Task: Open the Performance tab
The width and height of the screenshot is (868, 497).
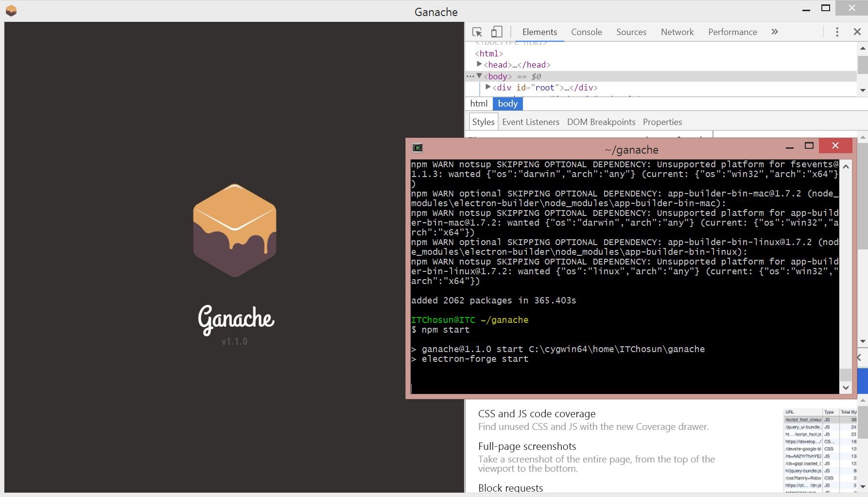Action: pos(732,32)
